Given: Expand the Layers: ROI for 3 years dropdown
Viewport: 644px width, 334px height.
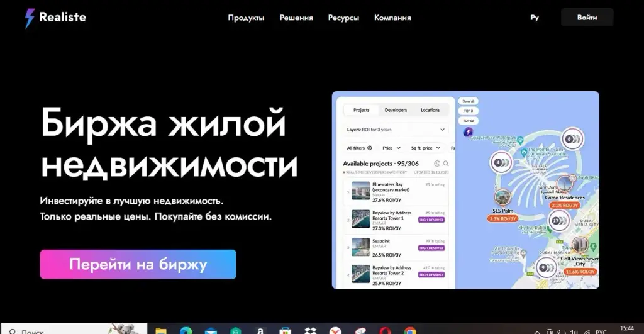Looking at the screenshot, I should coord(396,130).
